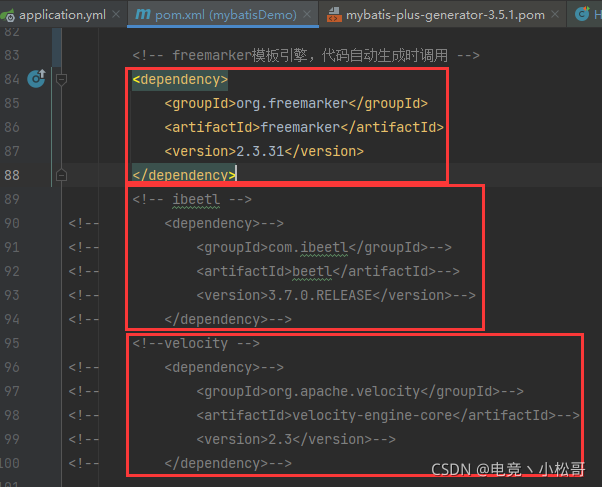Click the opening <dependency> tag on line 84

180,80
